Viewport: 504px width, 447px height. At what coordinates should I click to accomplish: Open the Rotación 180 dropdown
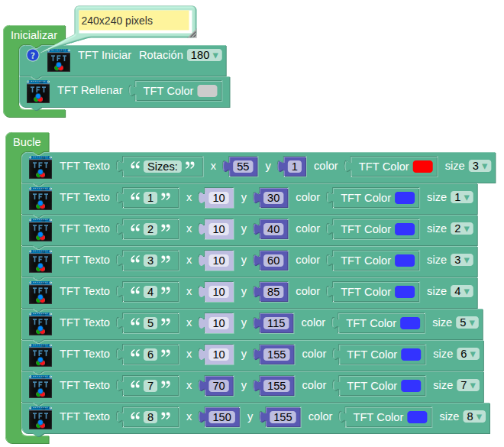204,55
